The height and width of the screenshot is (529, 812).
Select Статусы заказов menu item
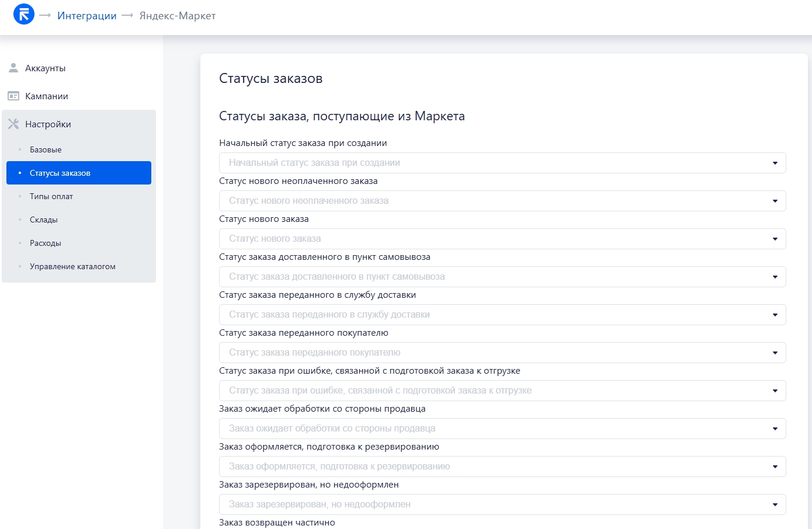[x=60, y=173]
